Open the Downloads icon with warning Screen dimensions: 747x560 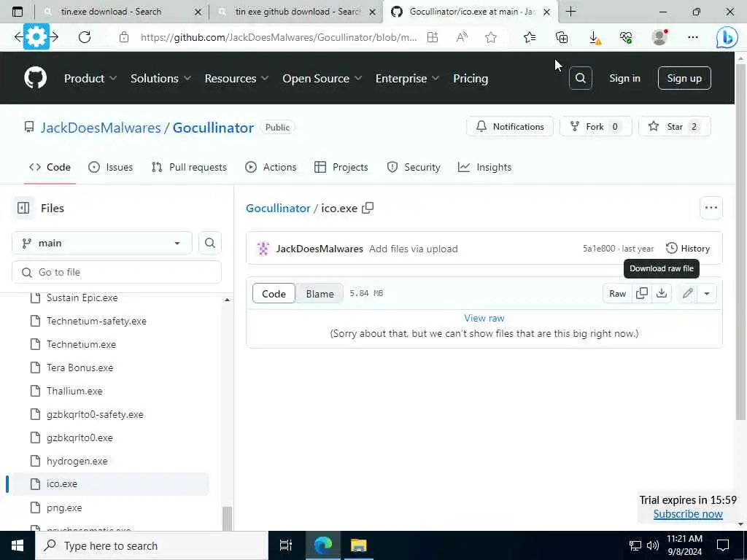tap(594, 38)
